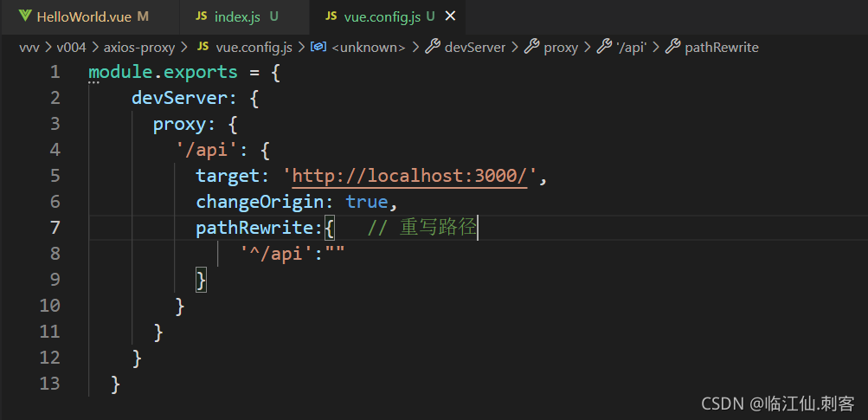This screenshot has height=420, width=868.
Task: Click 'module' on line 1
Action: click(x=120, y=72)
